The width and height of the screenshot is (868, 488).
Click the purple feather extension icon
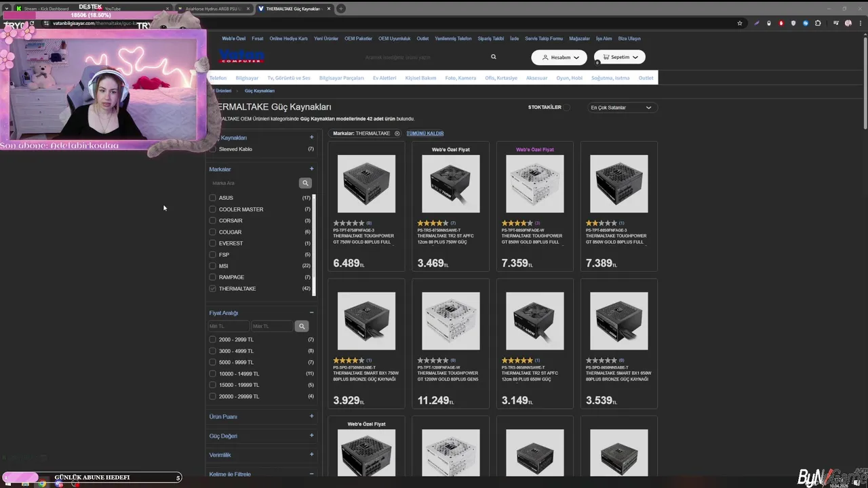click(x=757, y=23)
